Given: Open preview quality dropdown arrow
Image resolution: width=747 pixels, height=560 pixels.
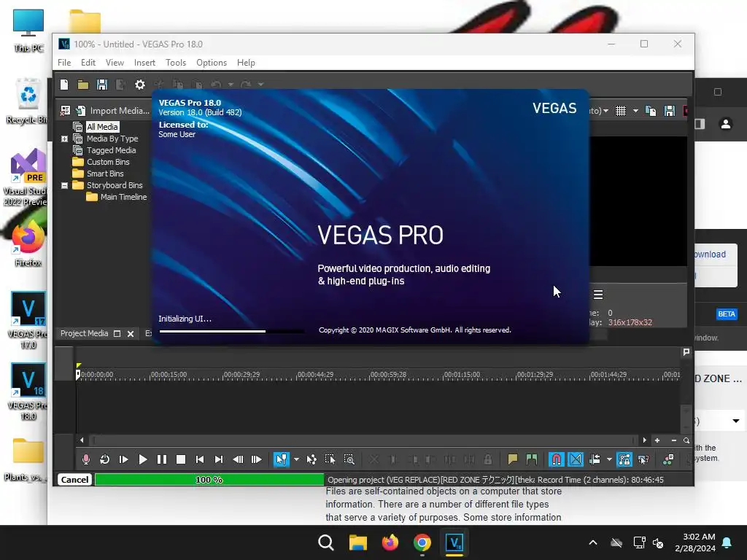Looking at the screenshot, I should point(605,111).
